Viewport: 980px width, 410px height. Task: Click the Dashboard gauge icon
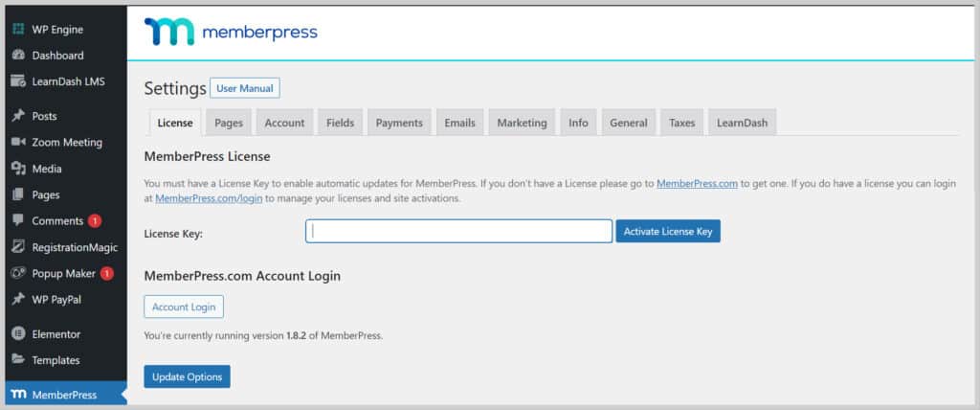point(18,56)
